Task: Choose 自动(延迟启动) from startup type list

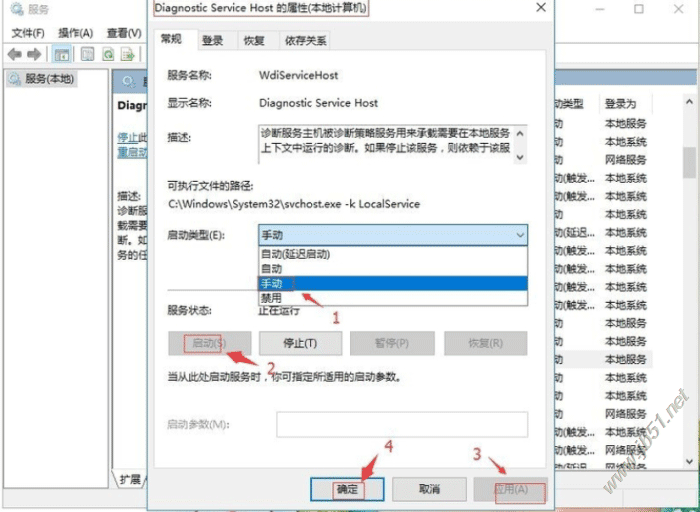Action: click(x=393, y=254)
